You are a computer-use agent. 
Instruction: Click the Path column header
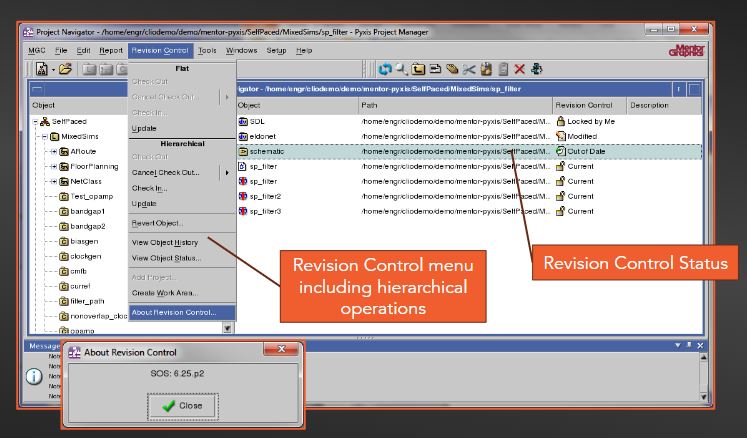click(455, 105)
